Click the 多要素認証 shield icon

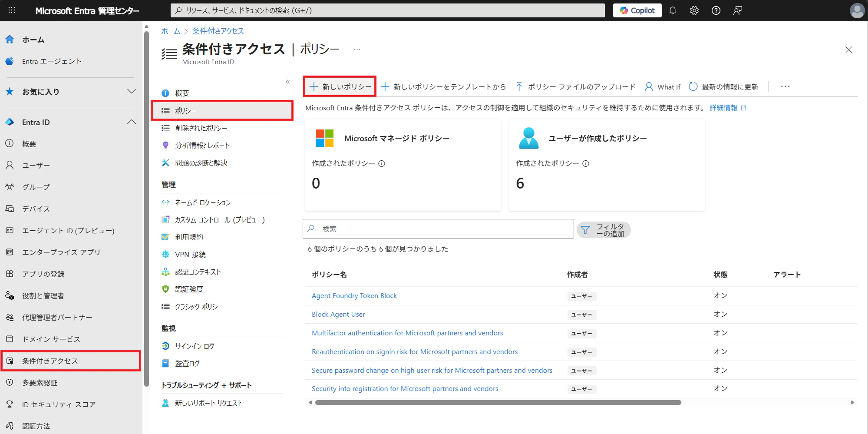(10, 382)
